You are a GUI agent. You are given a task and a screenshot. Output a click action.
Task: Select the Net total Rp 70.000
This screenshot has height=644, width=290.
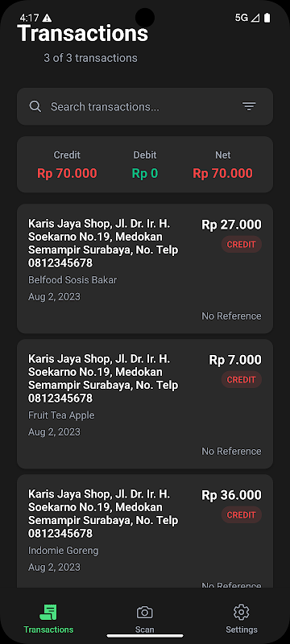click(x=222, y=173)
